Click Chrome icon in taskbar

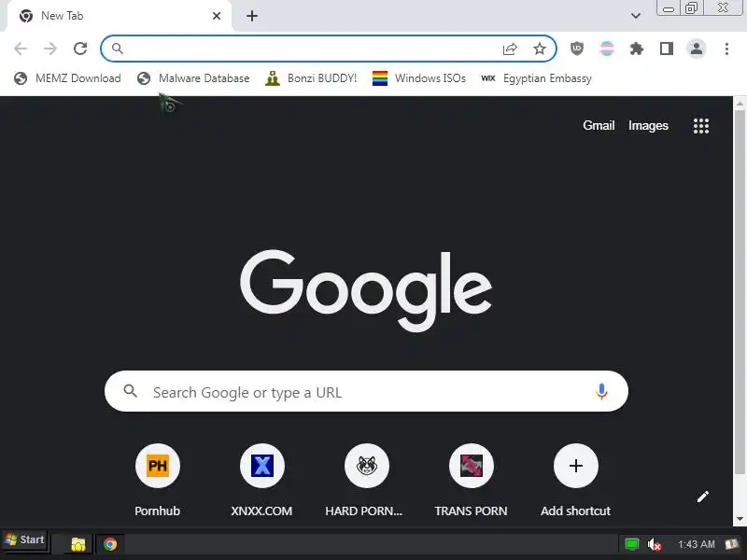click(x=110, y=544)
